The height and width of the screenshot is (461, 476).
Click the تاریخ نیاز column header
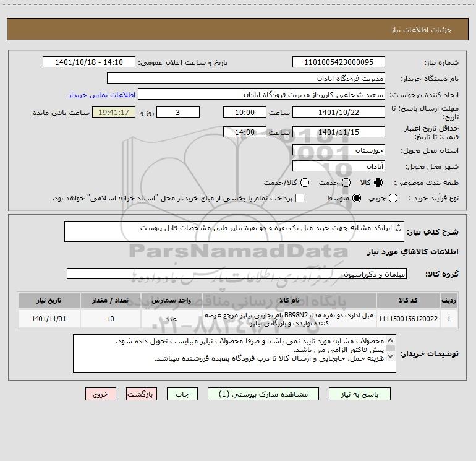point(49,300)
